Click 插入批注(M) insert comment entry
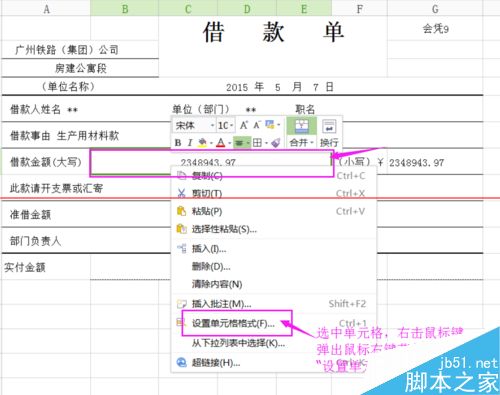Image resolution: width=500 pixels, height=395 pixels. [x=221, y=304]
